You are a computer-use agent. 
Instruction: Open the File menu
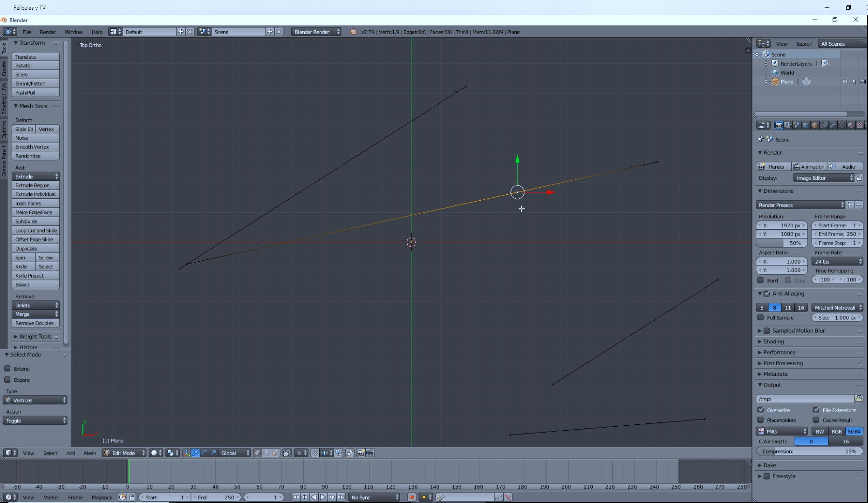click(x=27, y=32)
